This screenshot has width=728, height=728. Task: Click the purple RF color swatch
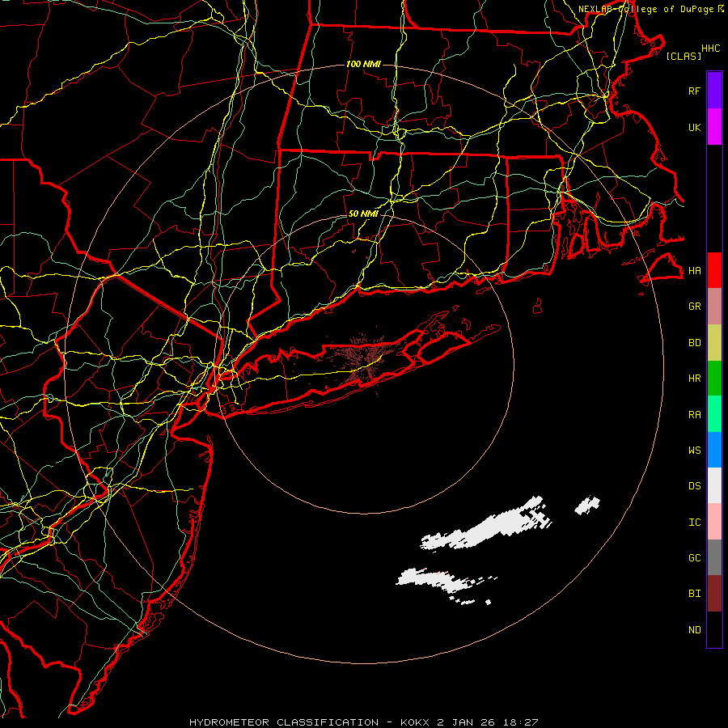(714, 91)
